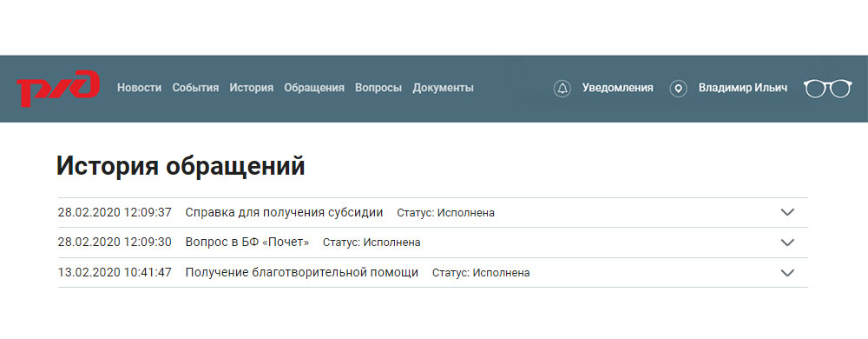Click the История обращений heading
Viewport: 868px width, 339px height.
[x=181, y=166]
